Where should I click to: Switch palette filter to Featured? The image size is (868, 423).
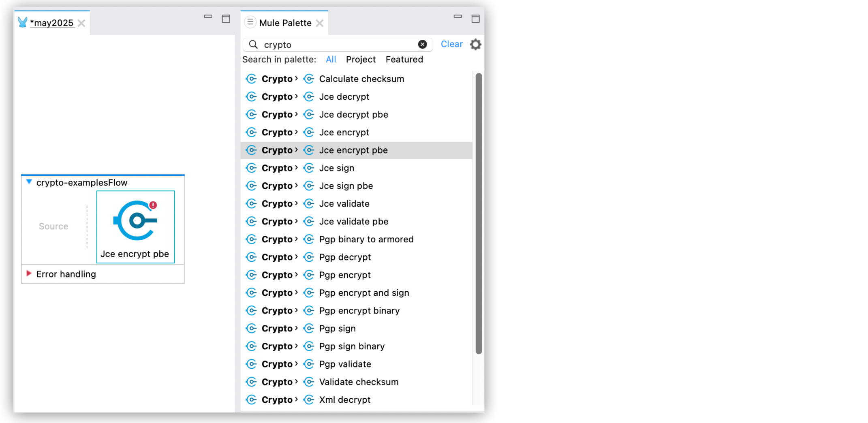404,60
